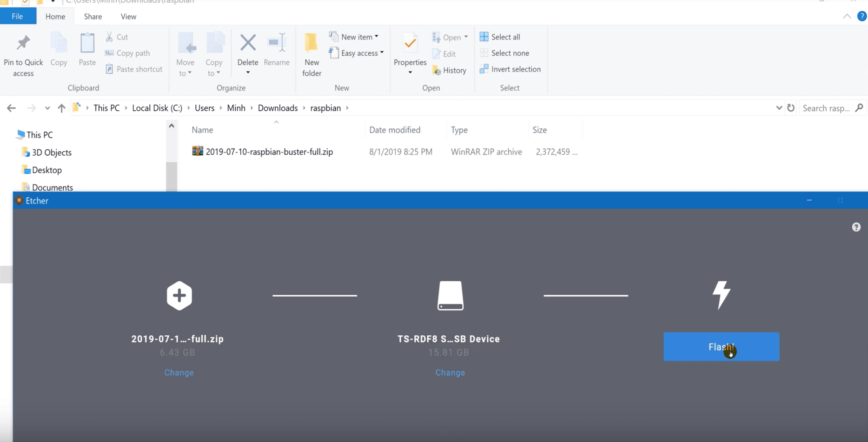Click Change link under TS-RDF8 device
Viewport: 868px width, 442px height.
point(450,373)
